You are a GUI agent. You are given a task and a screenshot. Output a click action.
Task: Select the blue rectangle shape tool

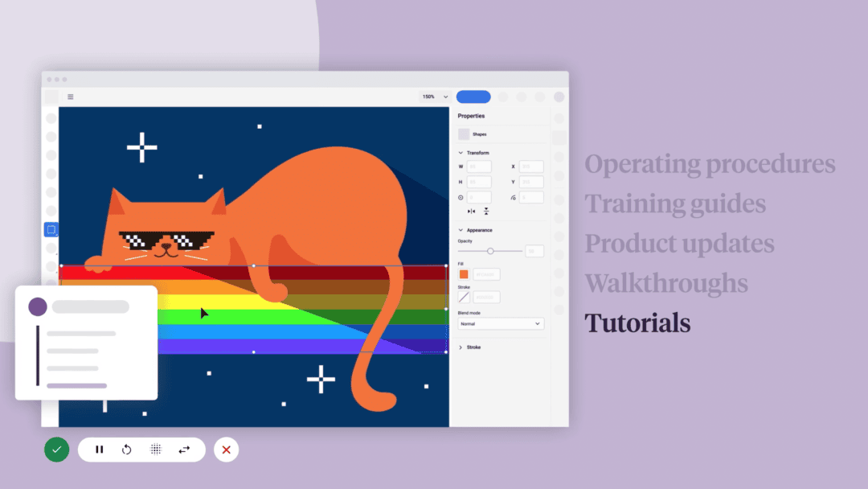[x=51, y=229]
